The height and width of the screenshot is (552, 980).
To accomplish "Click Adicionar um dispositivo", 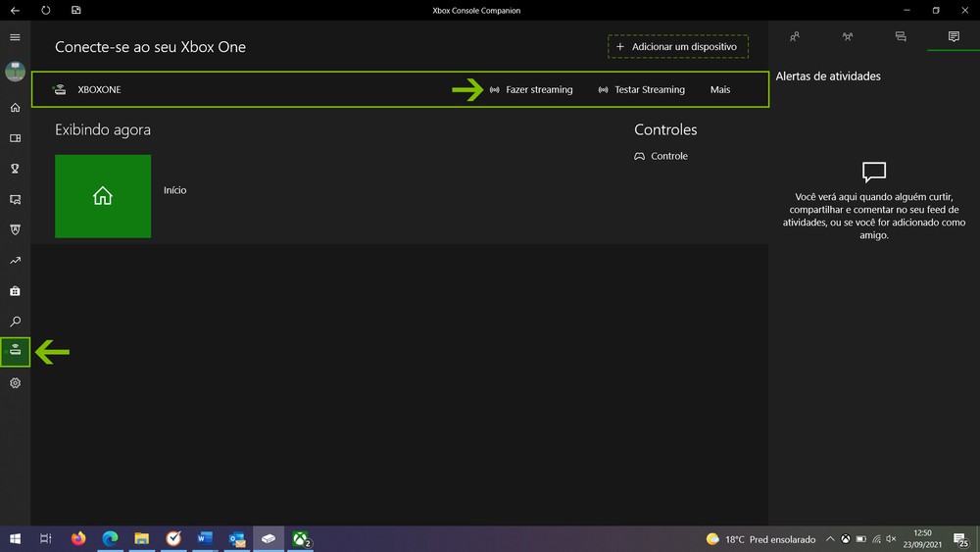I will point(677,47).
